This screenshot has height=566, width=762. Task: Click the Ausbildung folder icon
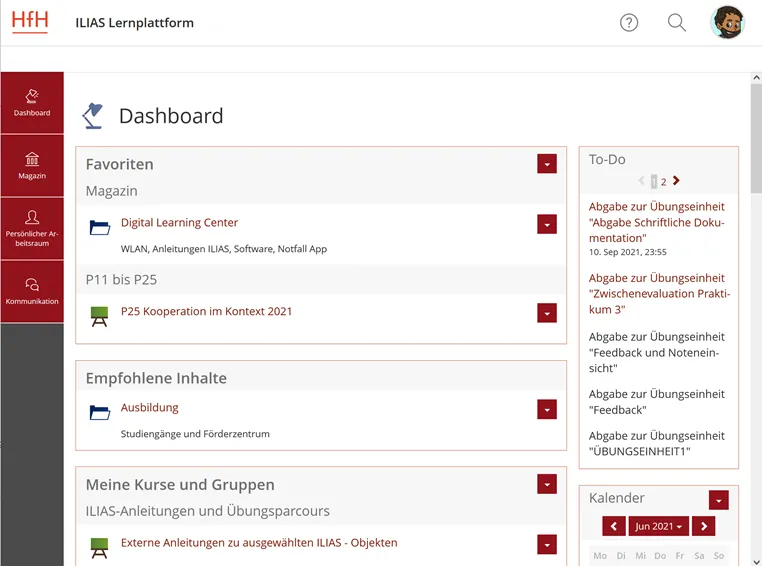100,412
